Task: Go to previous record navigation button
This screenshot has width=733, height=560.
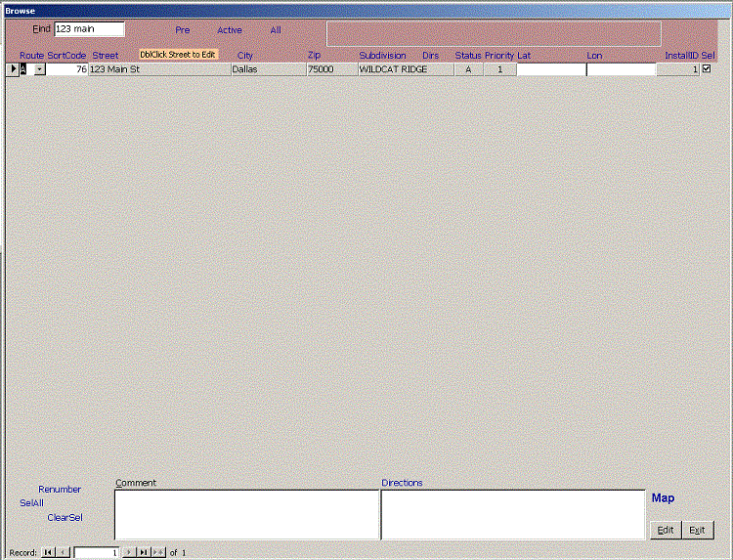Action: [63, 552]
